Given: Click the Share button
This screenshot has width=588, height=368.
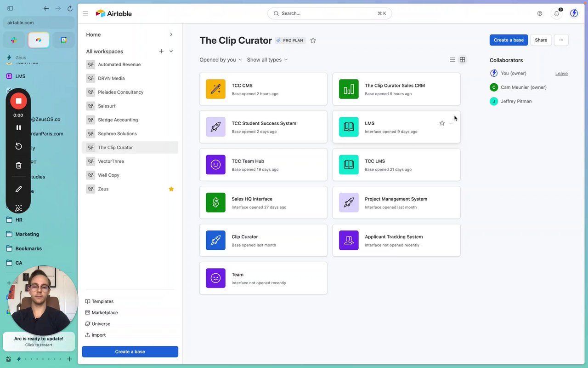Looking at the screenshot, I should [541, 40].
